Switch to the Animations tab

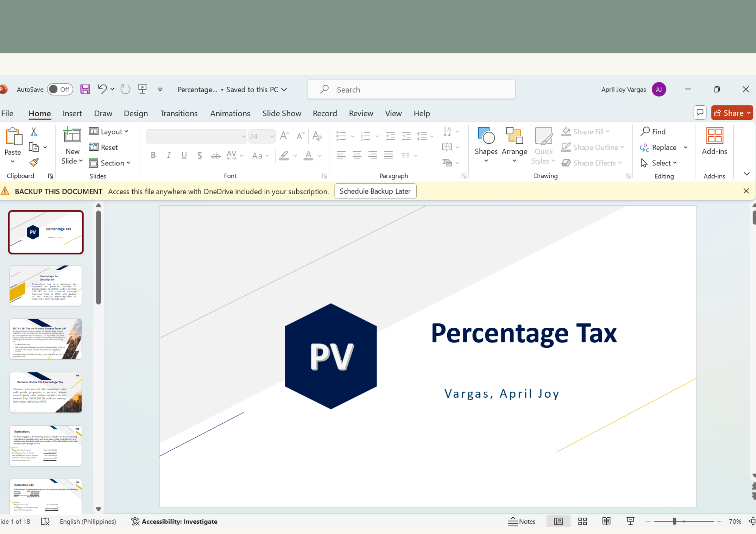pos(230,114)
